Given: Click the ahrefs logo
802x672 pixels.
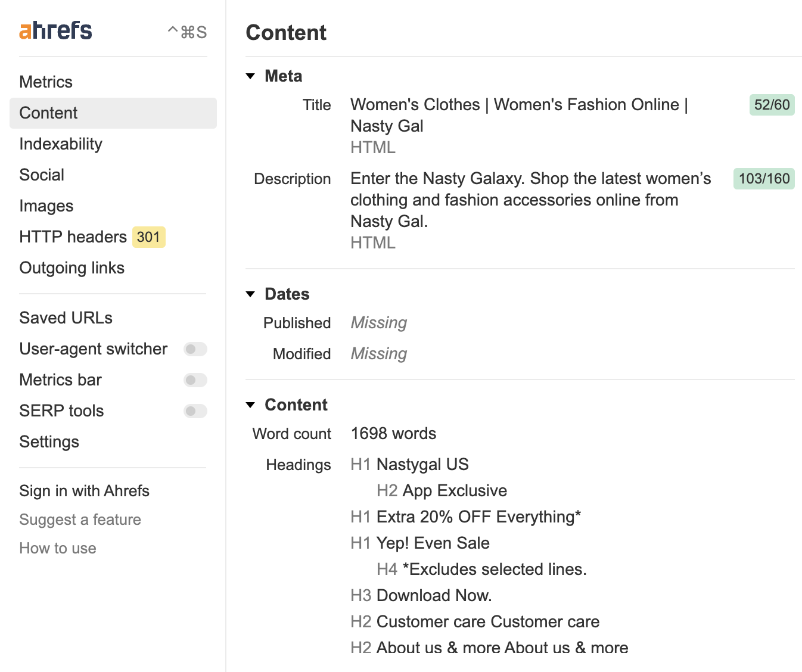Looking at the screenshot, I should point(55,30).
